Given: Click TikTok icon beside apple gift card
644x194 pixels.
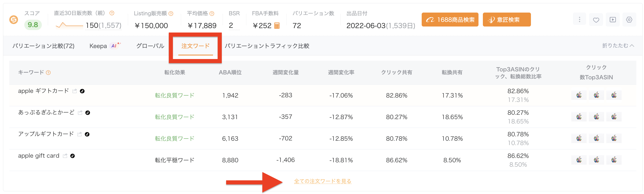Looking at the screenshot, I should [72, 156].
